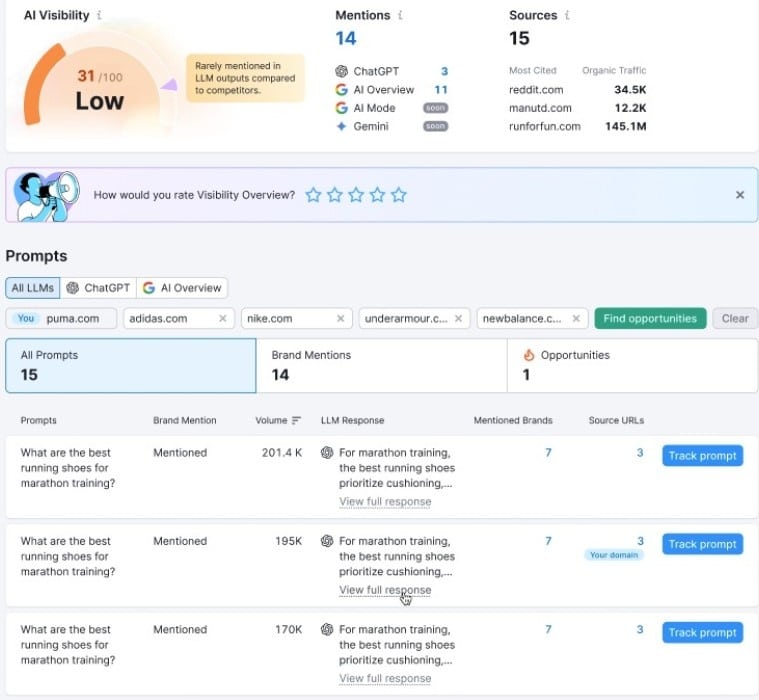View full response in 170K row
The image size is (759, 700).
point(385,678)
